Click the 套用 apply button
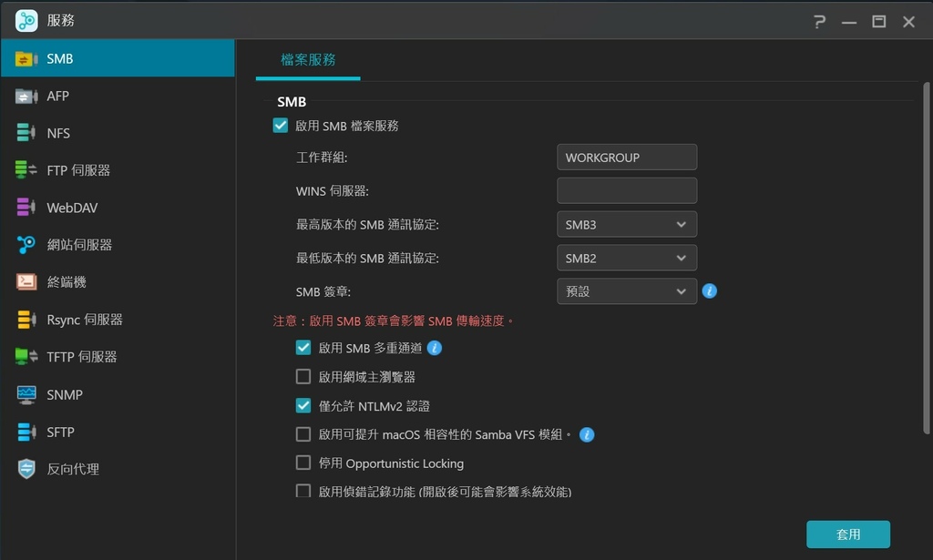Image resolution: width=933 pixels, height=560 pixels. point(848,535)
